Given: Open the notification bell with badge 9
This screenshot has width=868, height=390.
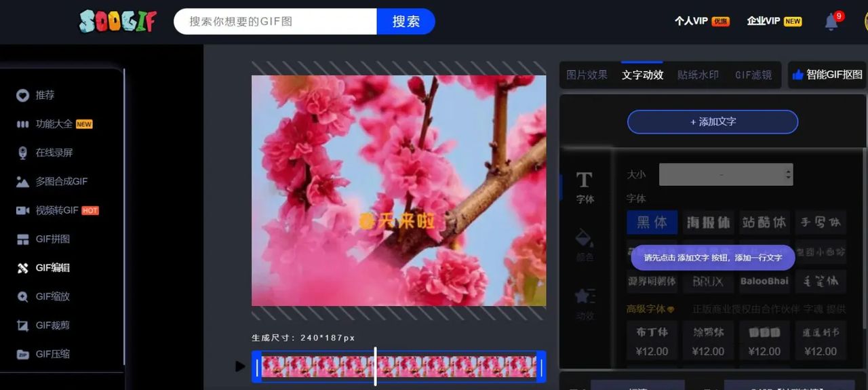Looking at the screenshot, I should (832, 22).
